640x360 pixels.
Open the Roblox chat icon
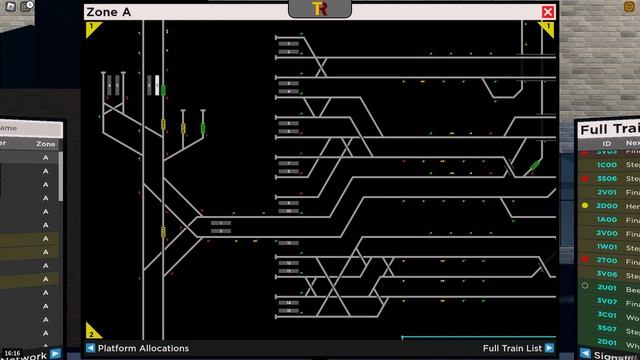pyautogui.click(x=26, y=6)
